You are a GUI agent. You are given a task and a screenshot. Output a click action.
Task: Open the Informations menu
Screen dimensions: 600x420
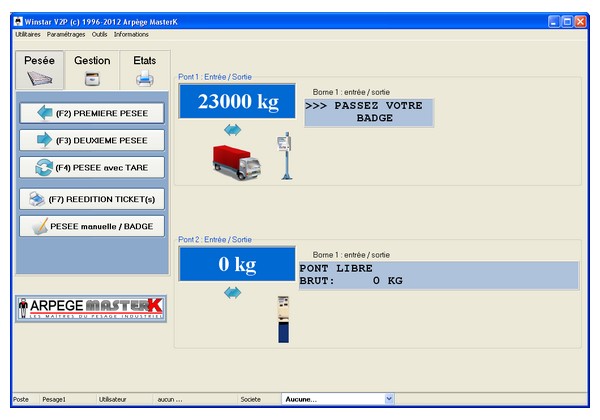tap(131, 34)
